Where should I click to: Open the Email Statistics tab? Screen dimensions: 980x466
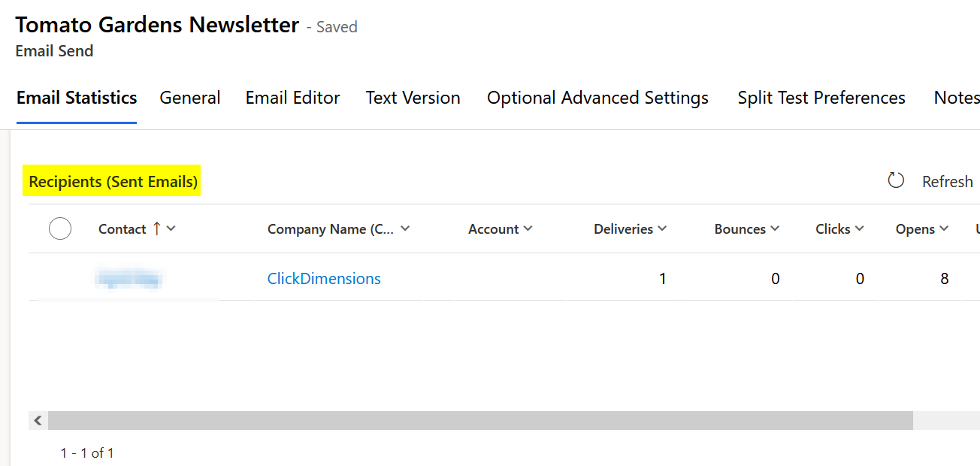[77, 98]
